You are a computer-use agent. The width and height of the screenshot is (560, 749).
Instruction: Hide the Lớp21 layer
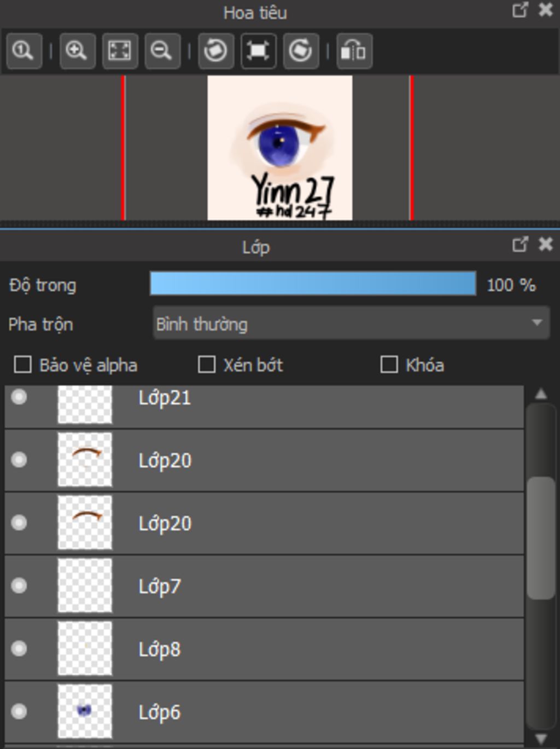tap(19, 397)
